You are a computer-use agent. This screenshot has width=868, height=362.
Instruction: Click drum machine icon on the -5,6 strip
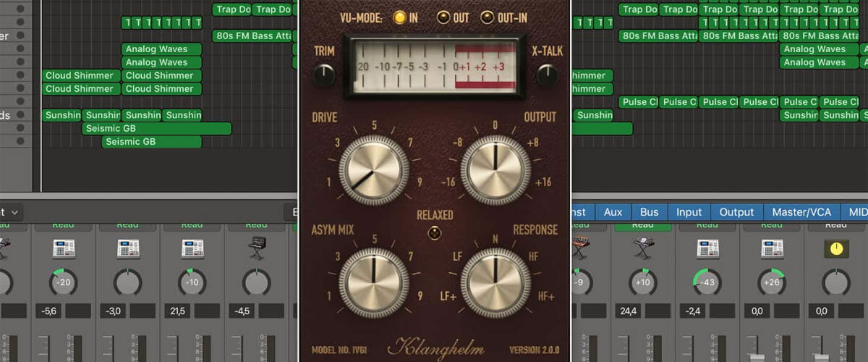64,248
